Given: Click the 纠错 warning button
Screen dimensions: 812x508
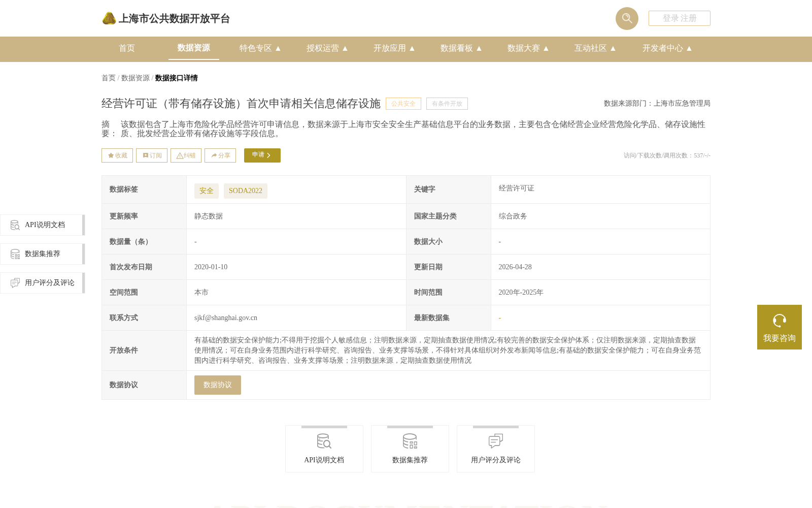Looking at the screenshot, I should pyautogui.click(x=186, y=155).
